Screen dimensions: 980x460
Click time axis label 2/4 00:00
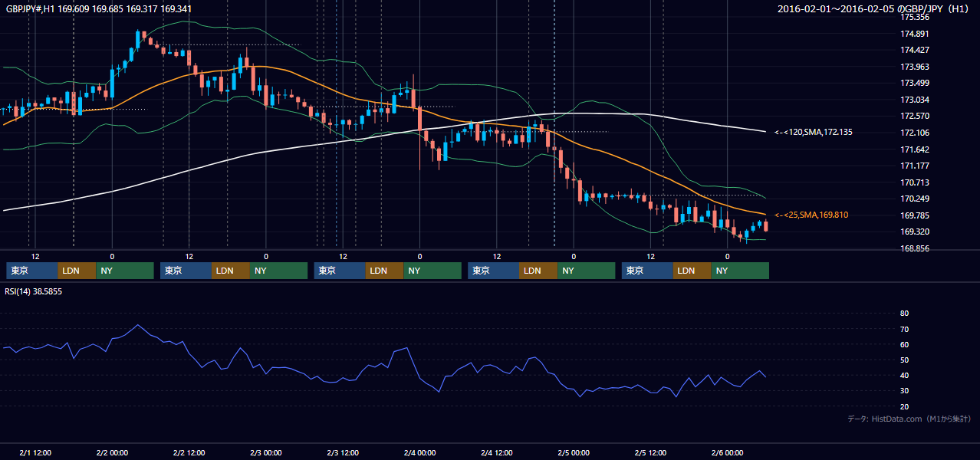(x=419, y=453)
